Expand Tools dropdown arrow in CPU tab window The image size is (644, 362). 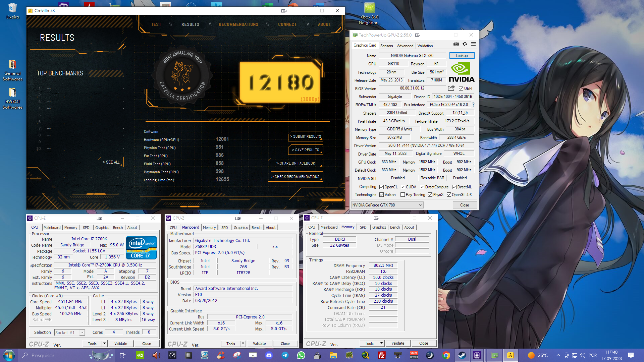[104, 344]
